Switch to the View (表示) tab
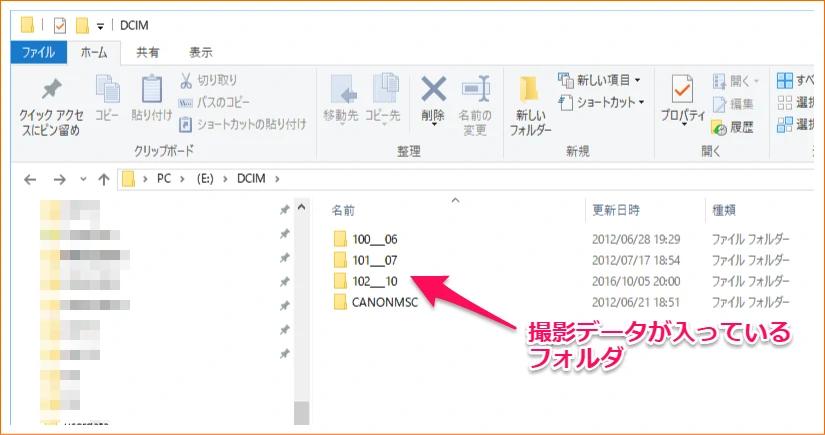 coord(200,53)
